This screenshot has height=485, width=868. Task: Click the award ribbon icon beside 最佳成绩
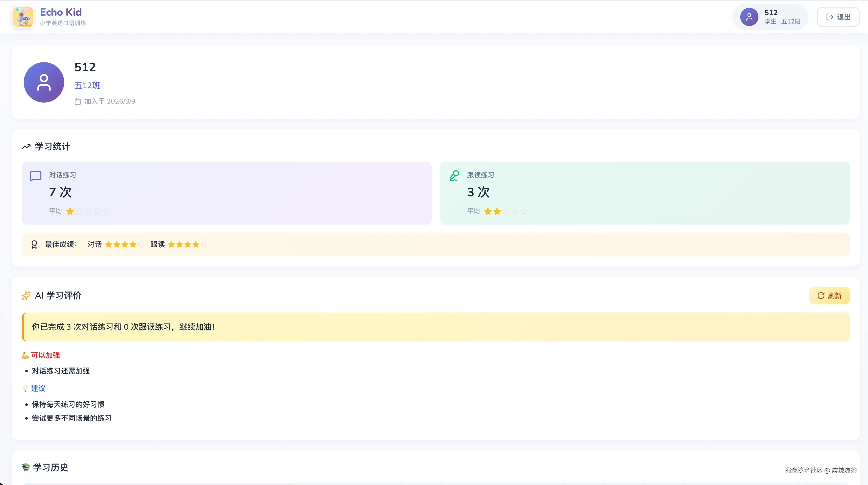click(x=34, y=244)
